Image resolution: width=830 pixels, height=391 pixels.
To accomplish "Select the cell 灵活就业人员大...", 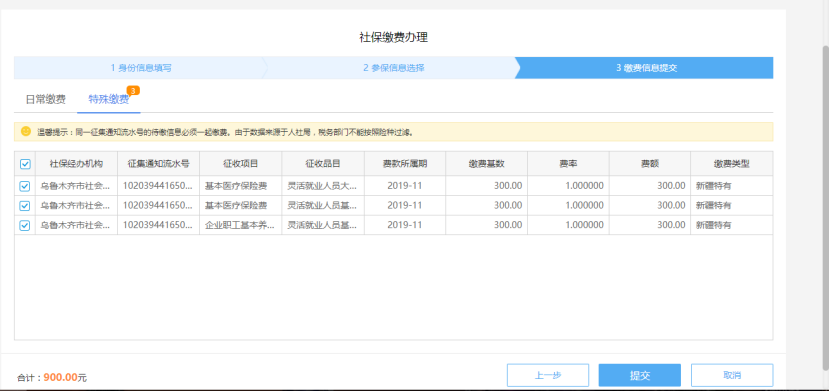I will pyautogui.click(x=322, y=186).
